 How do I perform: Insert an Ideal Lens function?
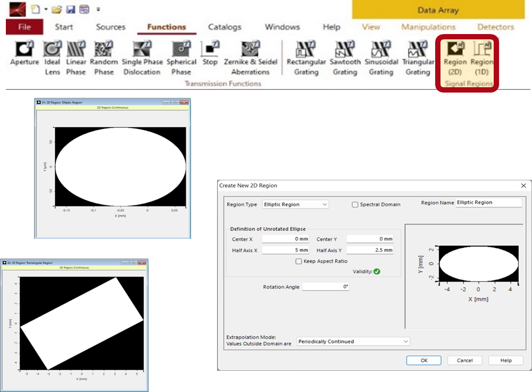tap(52, 57)
